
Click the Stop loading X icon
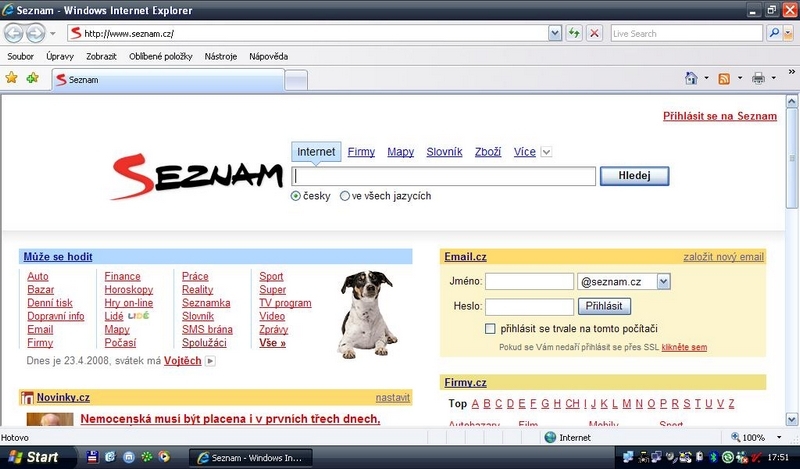coord(594,33)
